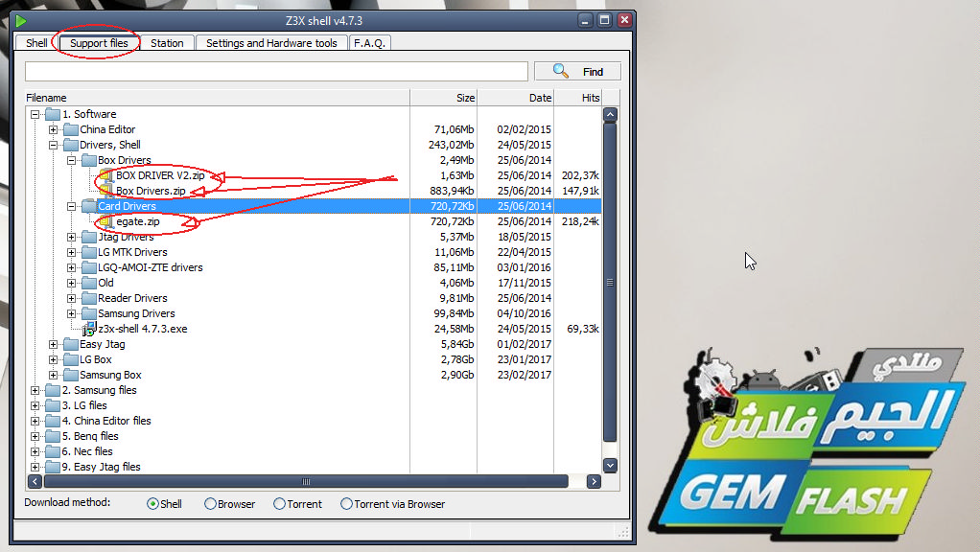Image resolution: width=980 pixels, height=552 pixels.
Task: Click the 3. LG files folder icon
Action: (53, 406)
